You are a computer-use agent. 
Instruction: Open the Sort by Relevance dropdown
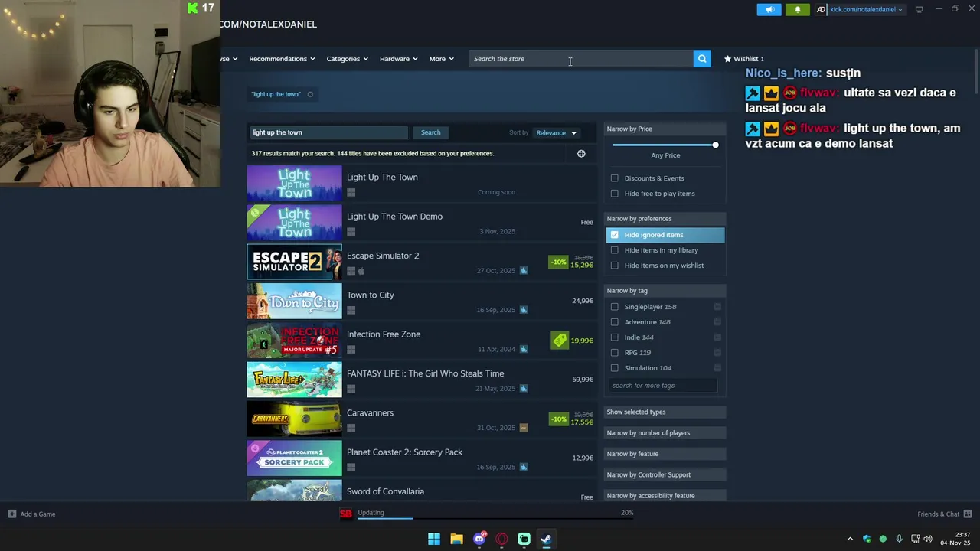556,133
